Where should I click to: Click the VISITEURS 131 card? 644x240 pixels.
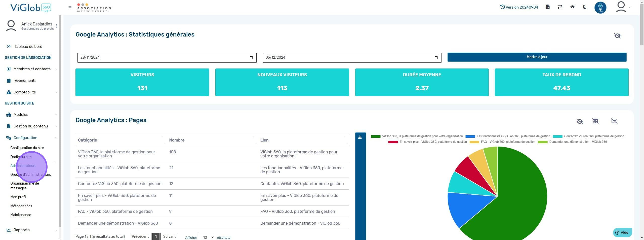[x=142, y=82]
